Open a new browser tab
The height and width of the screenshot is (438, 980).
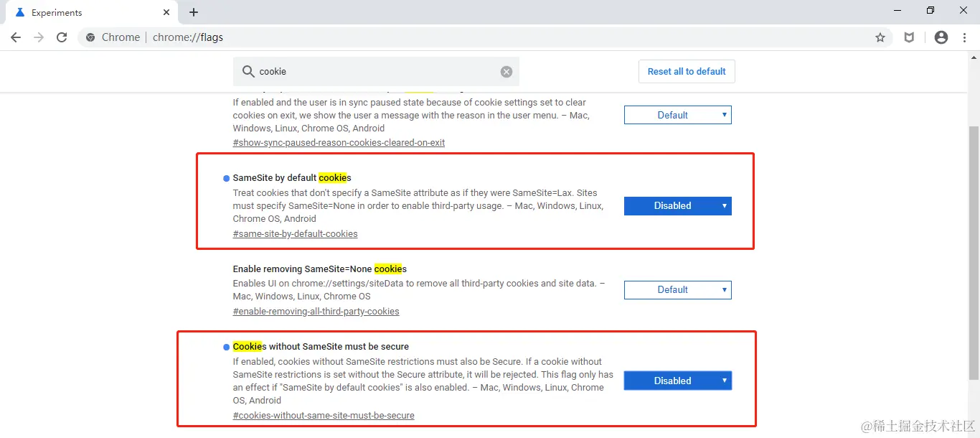click(x=194, y=12)
